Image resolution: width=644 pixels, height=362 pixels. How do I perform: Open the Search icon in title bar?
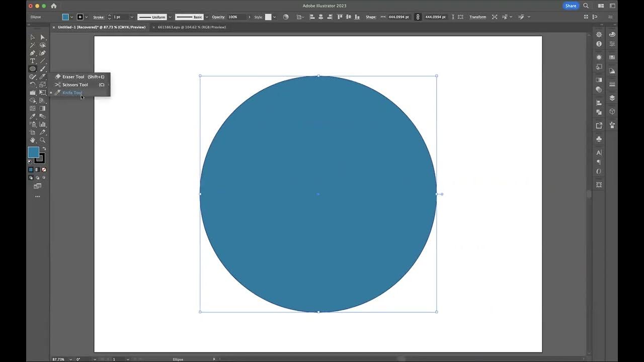click(586, 6)
